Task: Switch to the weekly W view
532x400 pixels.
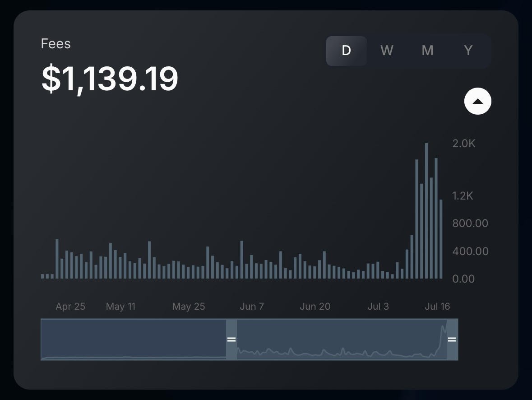Action: point(387,51)
